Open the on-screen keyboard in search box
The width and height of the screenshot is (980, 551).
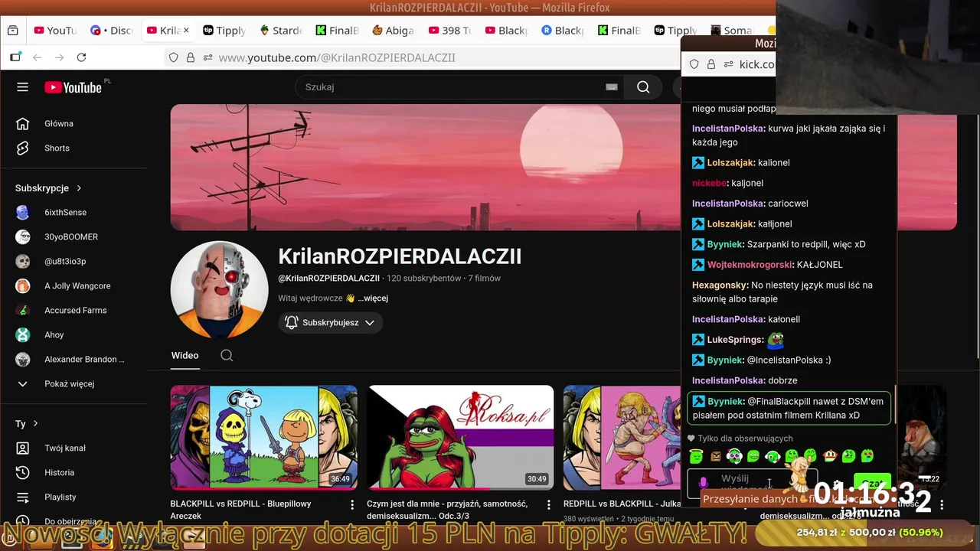click(611, 87)
